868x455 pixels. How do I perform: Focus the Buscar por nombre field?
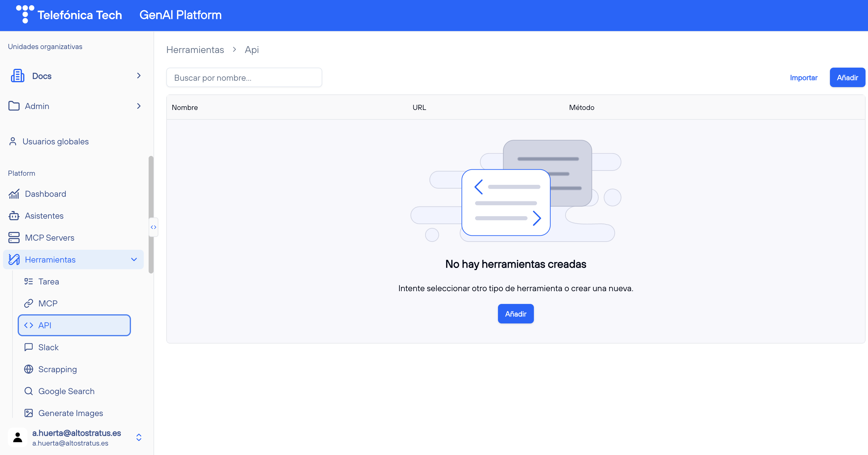(x=244, y=78)
